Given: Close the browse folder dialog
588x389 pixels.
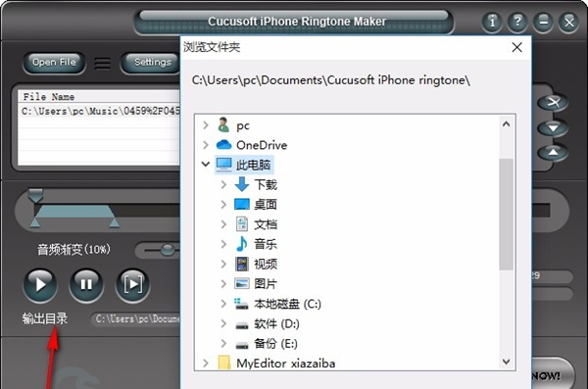Looking at the screenshot, I should (x=517, y=47).
